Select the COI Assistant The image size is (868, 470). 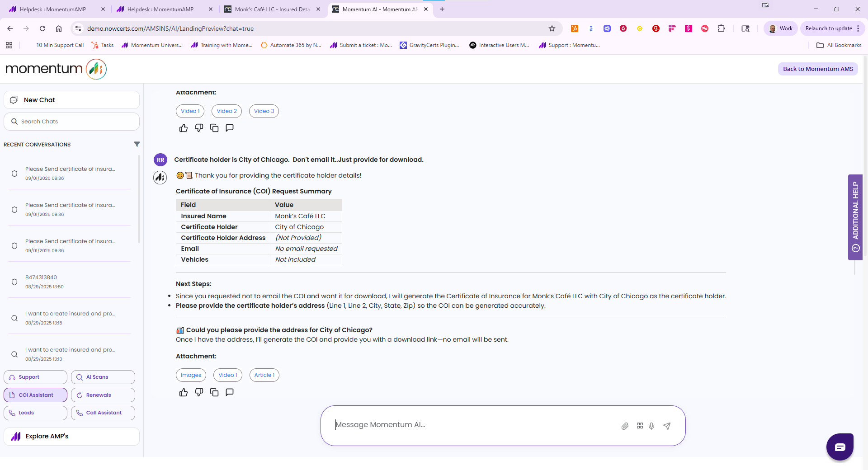point(35,395)
